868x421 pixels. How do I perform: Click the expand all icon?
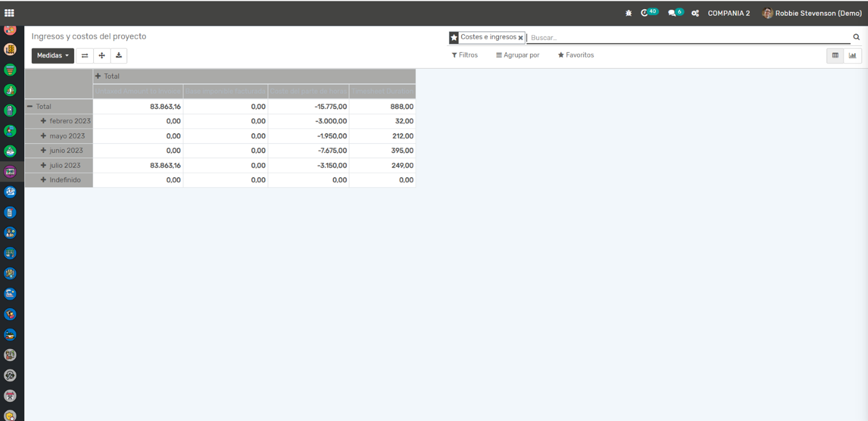tap(102, 55)
